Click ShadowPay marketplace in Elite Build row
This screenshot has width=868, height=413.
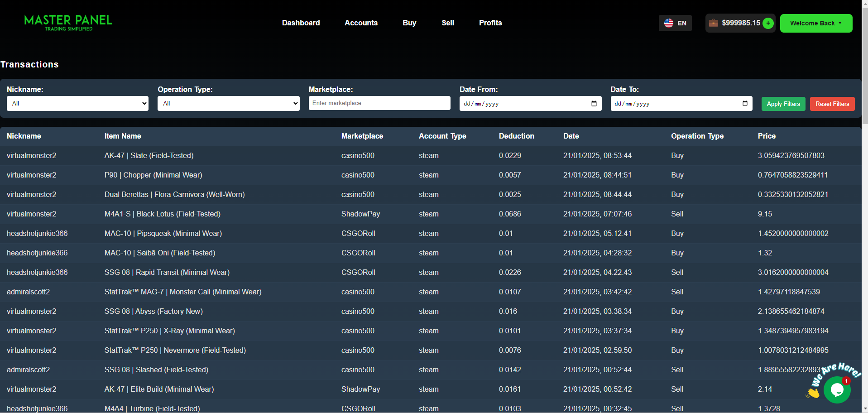(x=361, y=389)
